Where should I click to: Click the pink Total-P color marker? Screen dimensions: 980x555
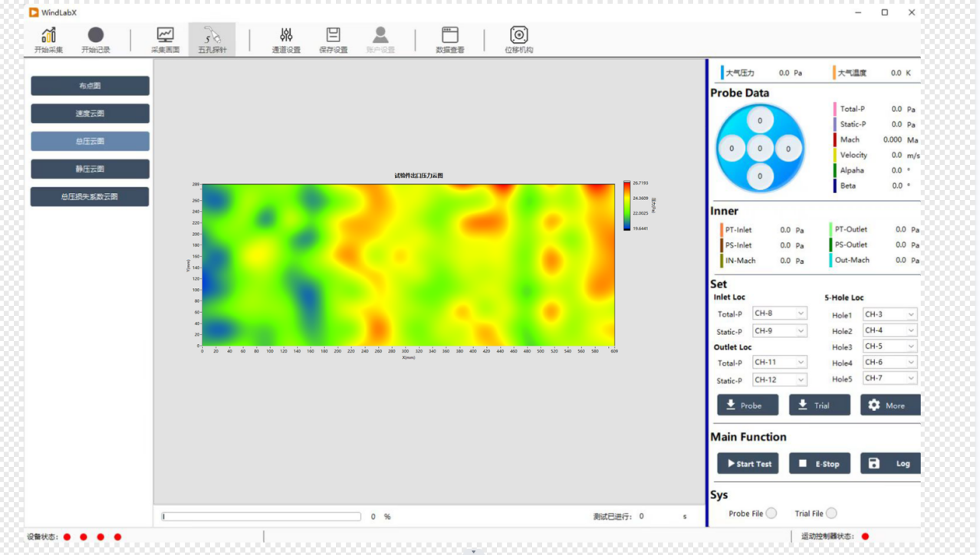pos(835,109)
